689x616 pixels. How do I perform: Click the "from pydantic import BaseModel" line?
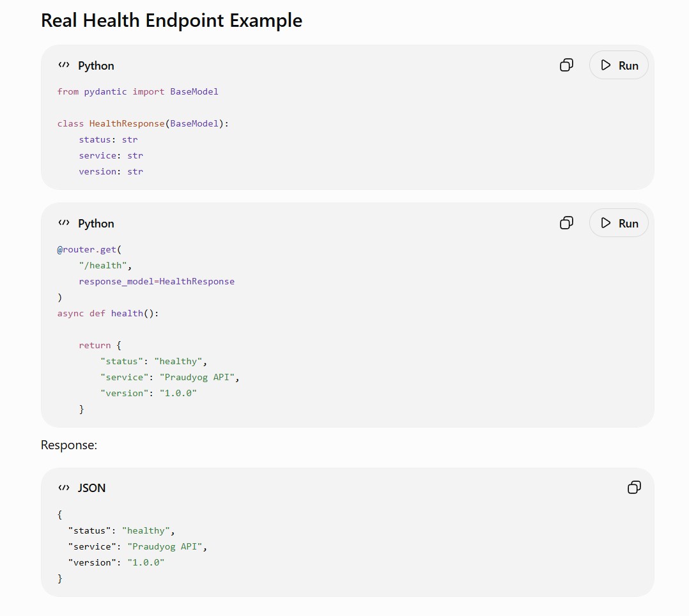pyautogui.click(x=137, y=91)
